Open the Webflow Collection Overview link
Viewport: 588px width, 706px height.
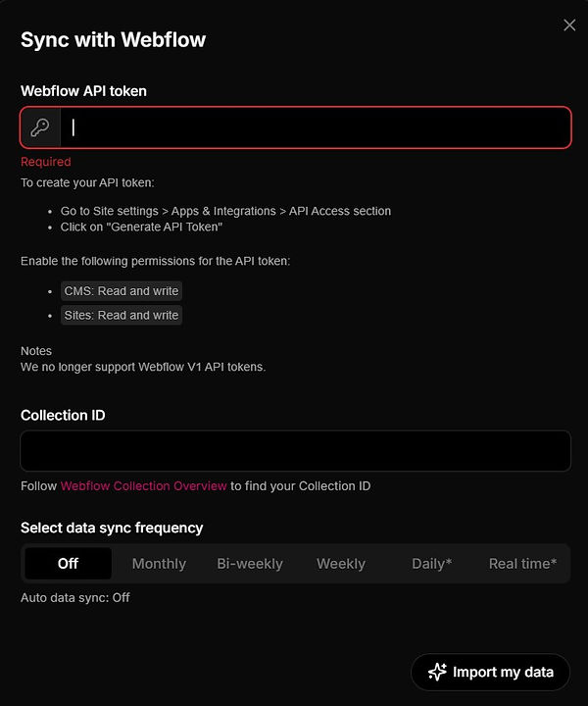tap(143, 485)
